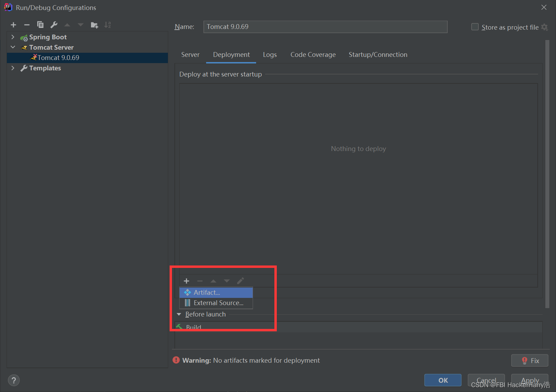Click the Tomcat Server category icon
Image resolution: width=556 pixels, height=392 pixels.
[24, 48]
